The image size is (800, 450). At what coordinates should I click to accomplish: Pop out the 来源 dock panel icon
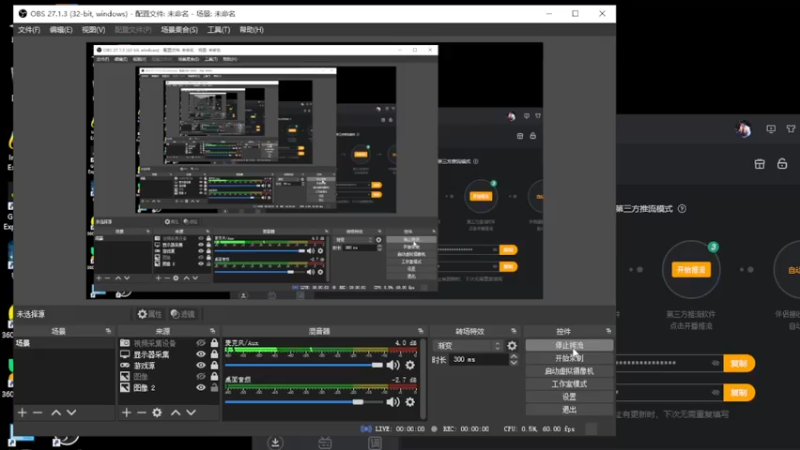(212, 331)
